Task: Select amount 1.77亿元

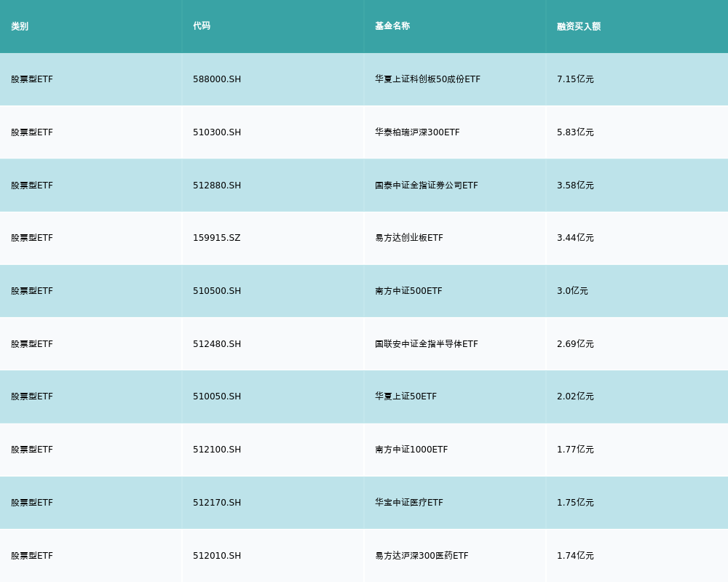Action: [575, 450]
